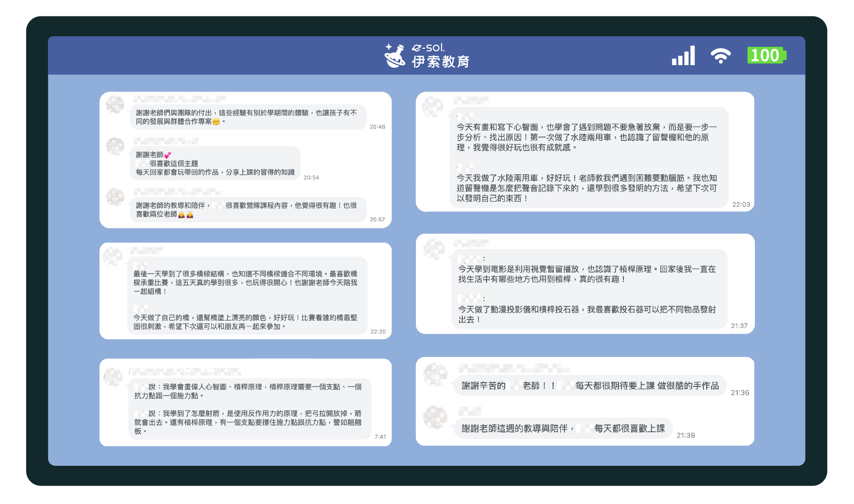Click avatar beside the 20:54 message
This screenshot has width=854, height=504.
(x=115, y=146)
